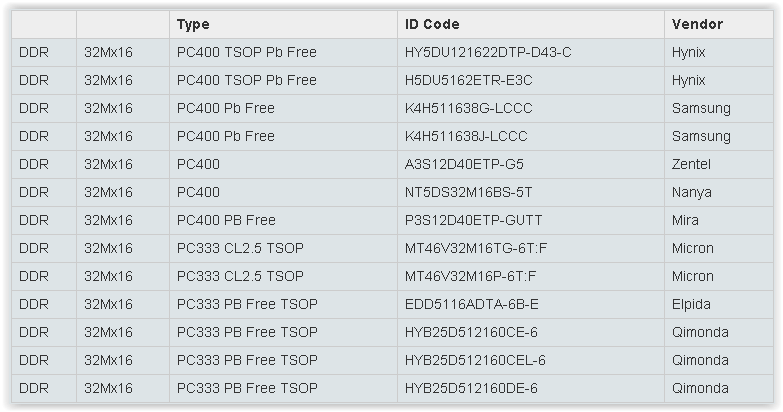Click the K4H511638G-LCCC ID code

point(468,108)
